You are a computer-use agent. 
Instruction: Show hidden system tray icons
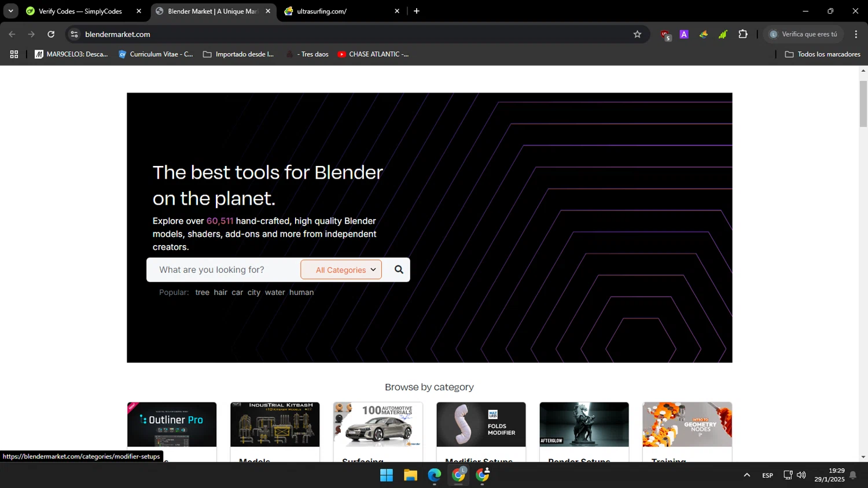click(x=747, y=475)
